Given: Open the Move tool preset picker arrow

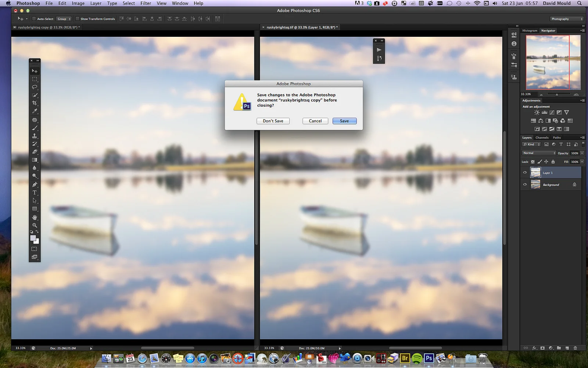Looking at the screenshot, I should [26, 19].
